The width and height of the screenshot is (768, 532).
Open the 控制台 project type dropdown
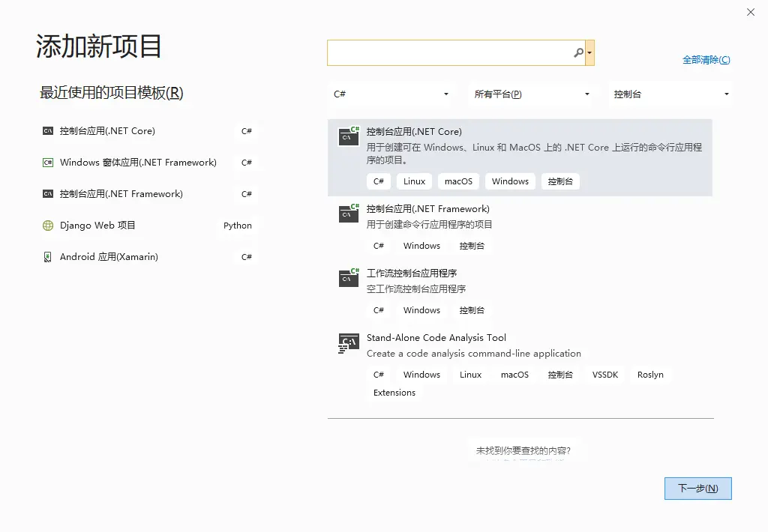[670, 94]
